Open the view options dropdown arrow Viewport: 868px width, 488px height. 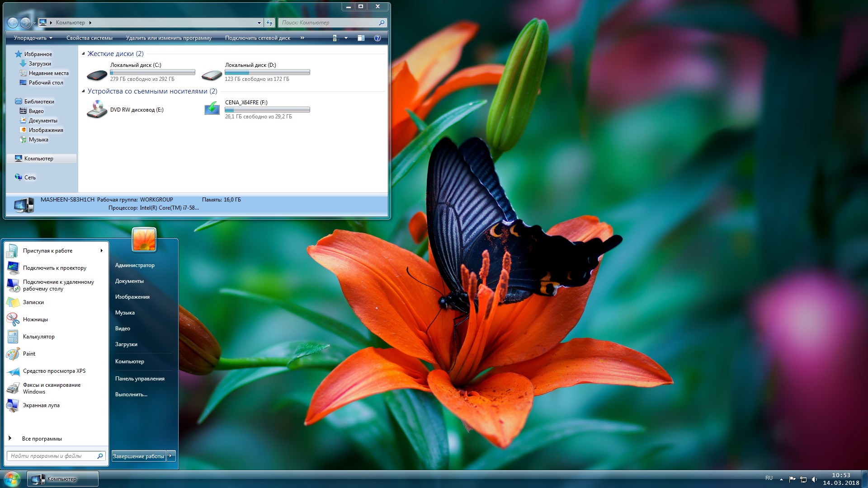coord(346,38)
